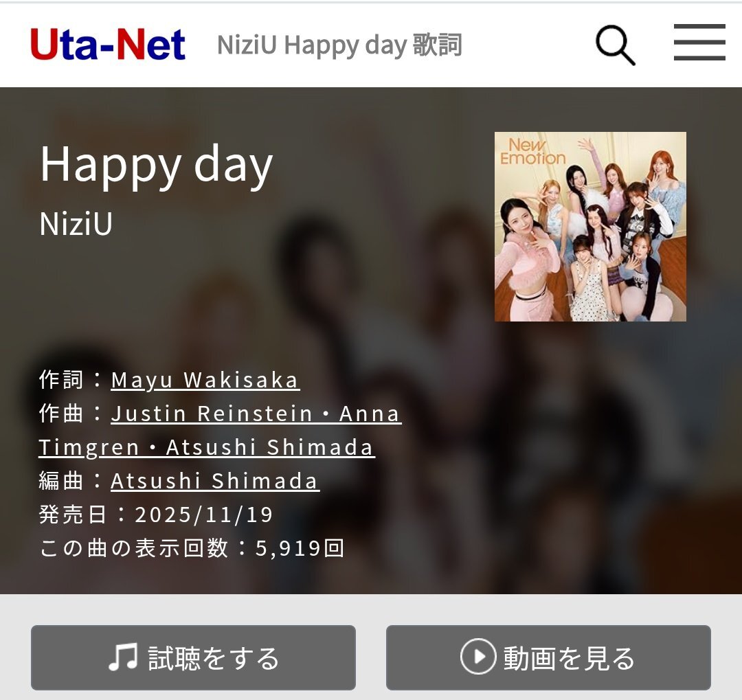The width and height of the screenshot is (742, 700).
Task: Select the release date 2025/11/19 text
Action: (x=204, y=515)
